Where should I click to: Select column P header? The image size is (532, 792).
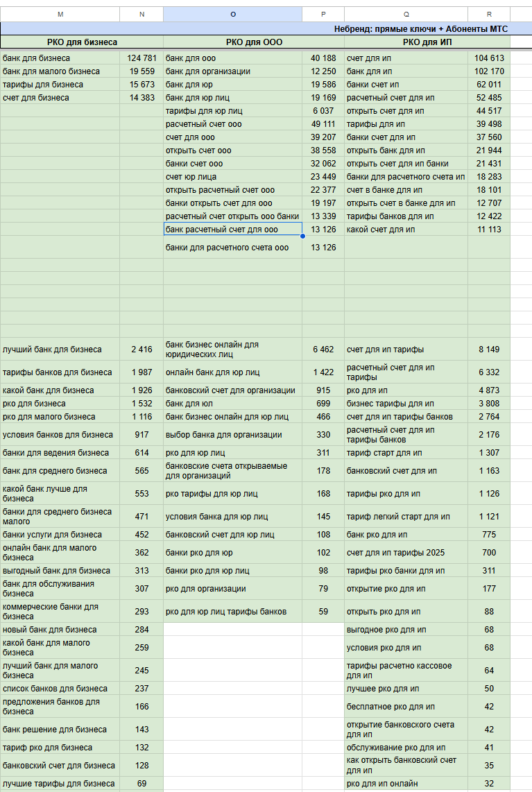323,14
